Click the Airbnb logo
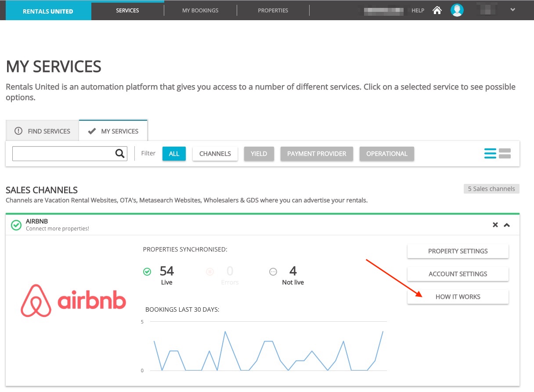 coord(73,301)
